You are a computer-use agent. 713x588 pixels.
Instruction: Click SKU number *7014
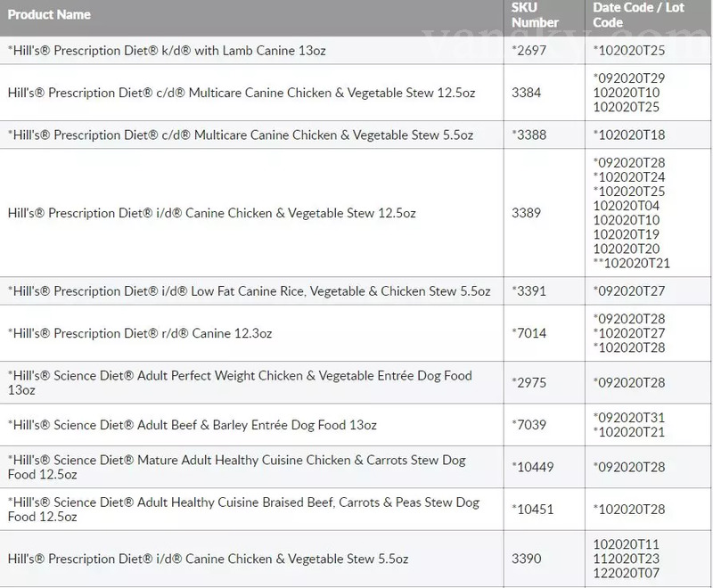pos(528,333)
